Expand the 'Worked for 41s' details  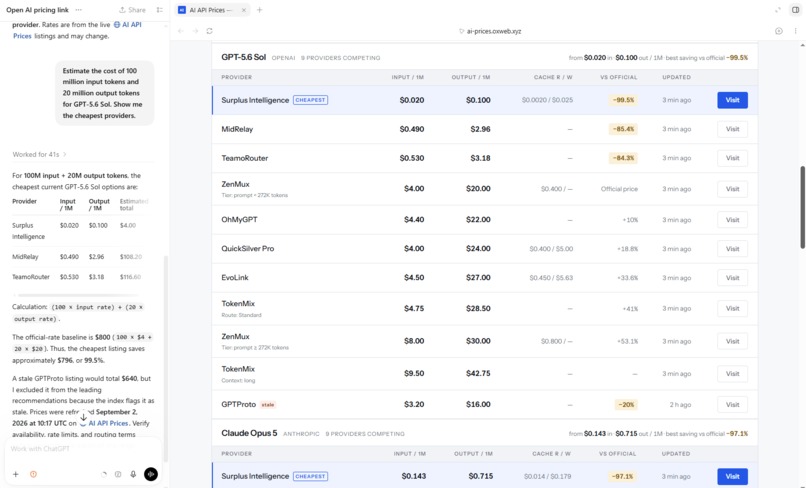pyautogui.click(x=40, y=154)
